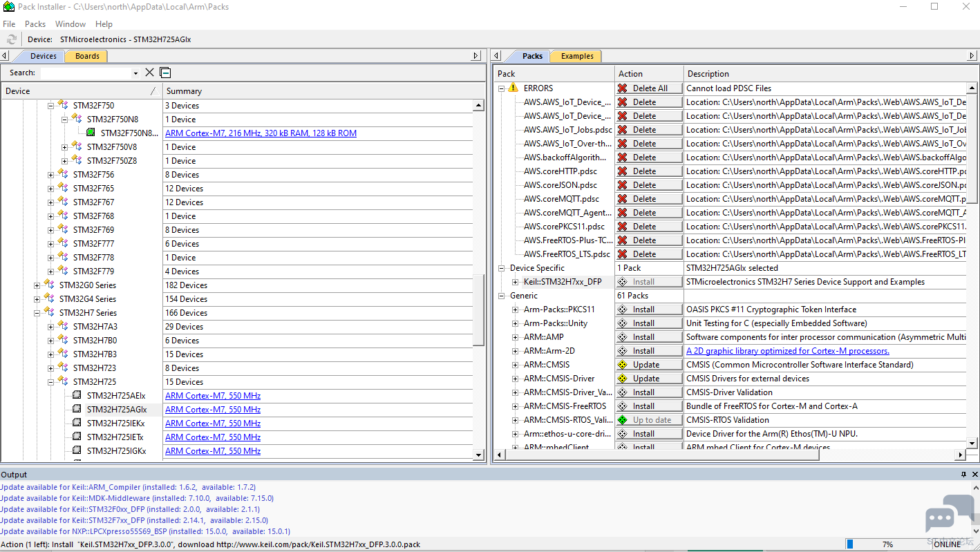
Task: Open the Packs menu
Action: [x=35, y=23]
